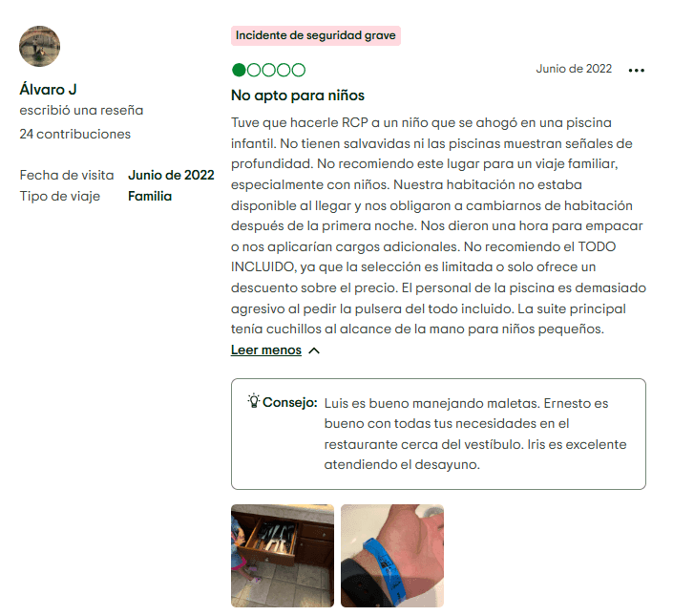Click the Leer menos link
The width and height of the screenshot is (673, 616).
[x=266, y=350]
